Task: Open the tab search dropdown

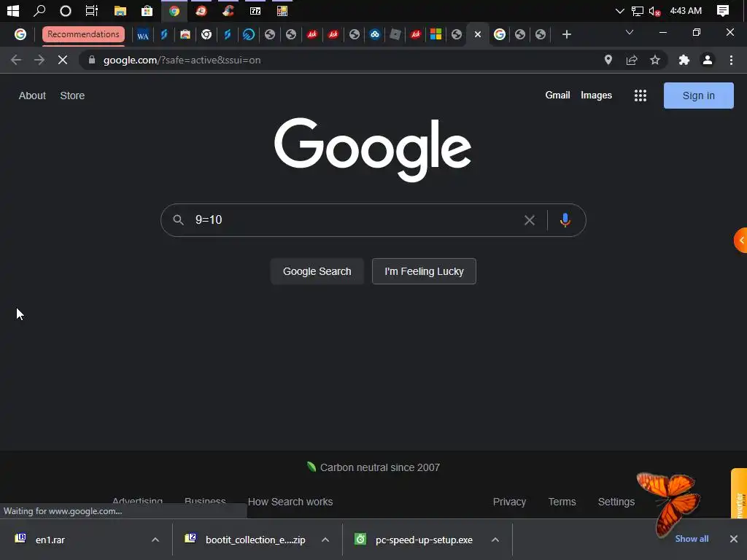Action: coord(630,32)
